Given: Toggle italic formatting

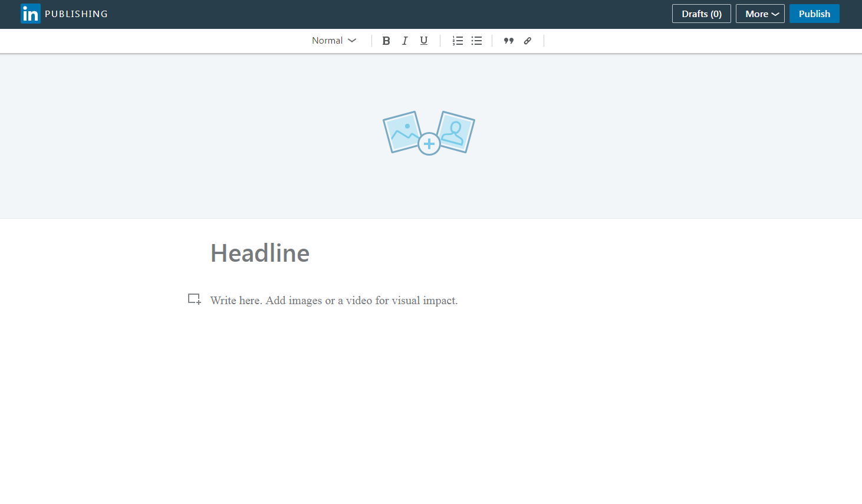Looking at the screenshot, I should (x=405, y=41).
